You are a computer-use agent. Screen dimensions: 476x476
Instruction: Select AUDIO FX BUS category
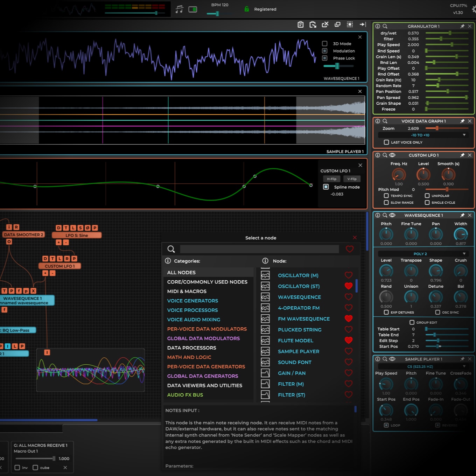(208, 395)
